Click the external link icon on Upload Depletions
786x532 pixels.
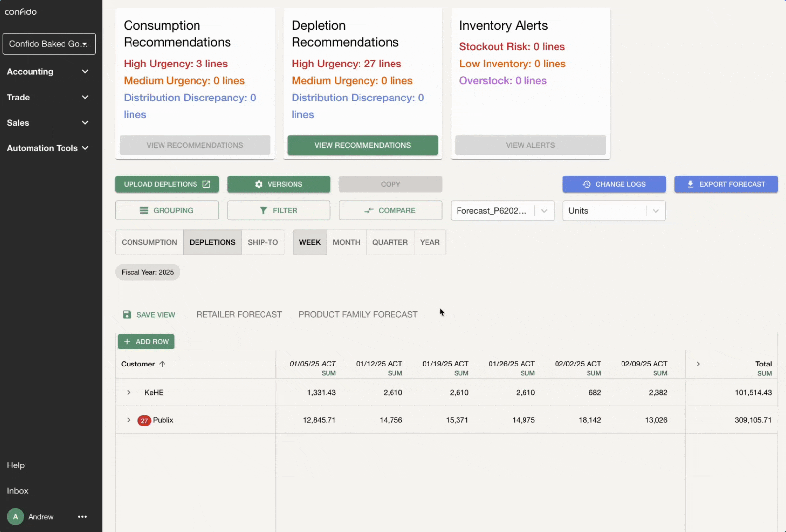(x=206, y=184)
